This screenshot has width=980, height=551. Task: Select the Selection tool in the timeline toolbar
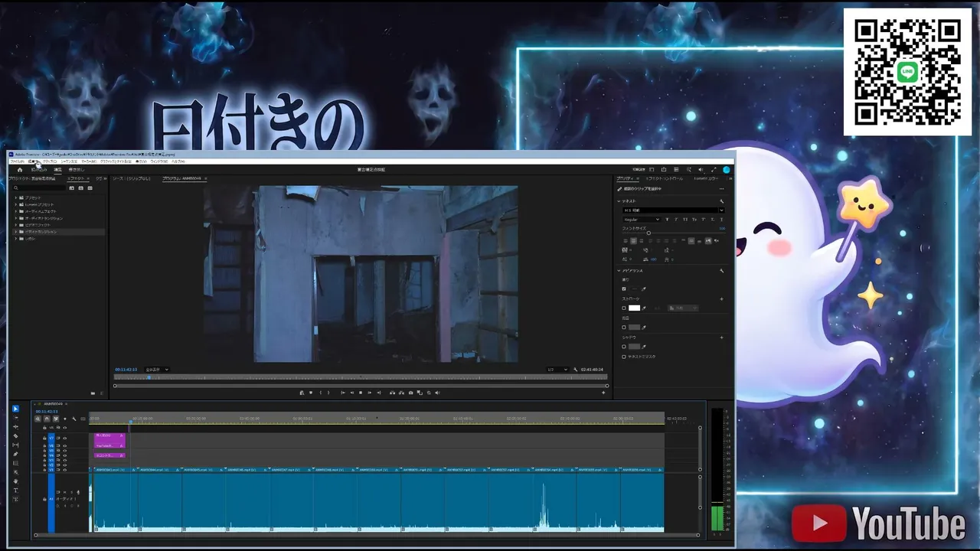15,409
